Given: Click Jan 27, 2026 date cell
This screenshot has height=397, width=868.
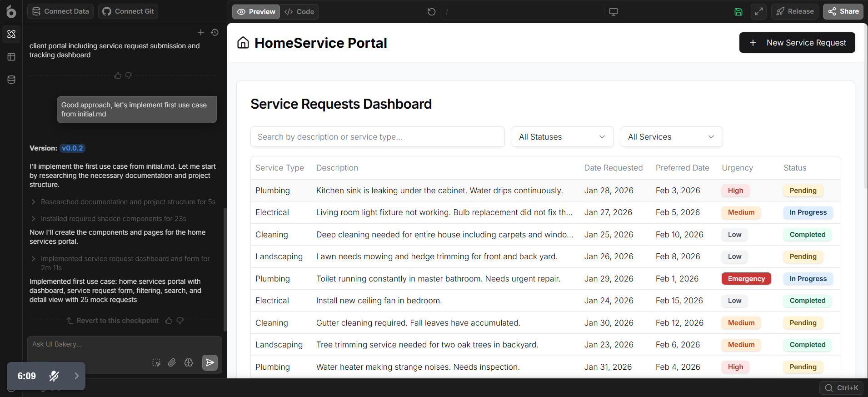Looking at the screenshot, I should point(608,212).
